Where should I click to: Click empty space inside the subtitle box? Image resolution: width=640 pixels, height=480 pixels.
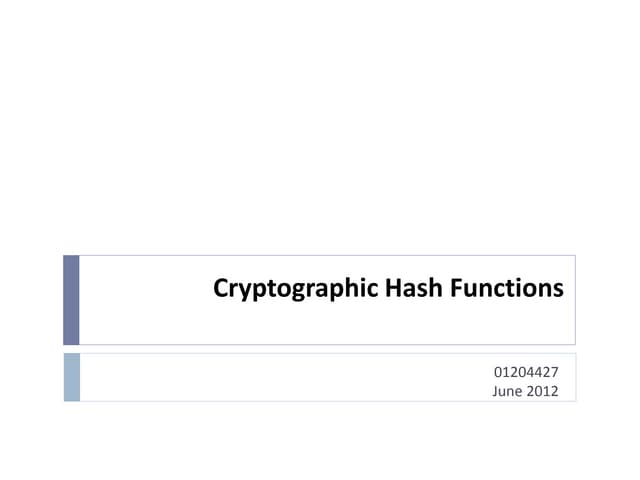(250, 378)
